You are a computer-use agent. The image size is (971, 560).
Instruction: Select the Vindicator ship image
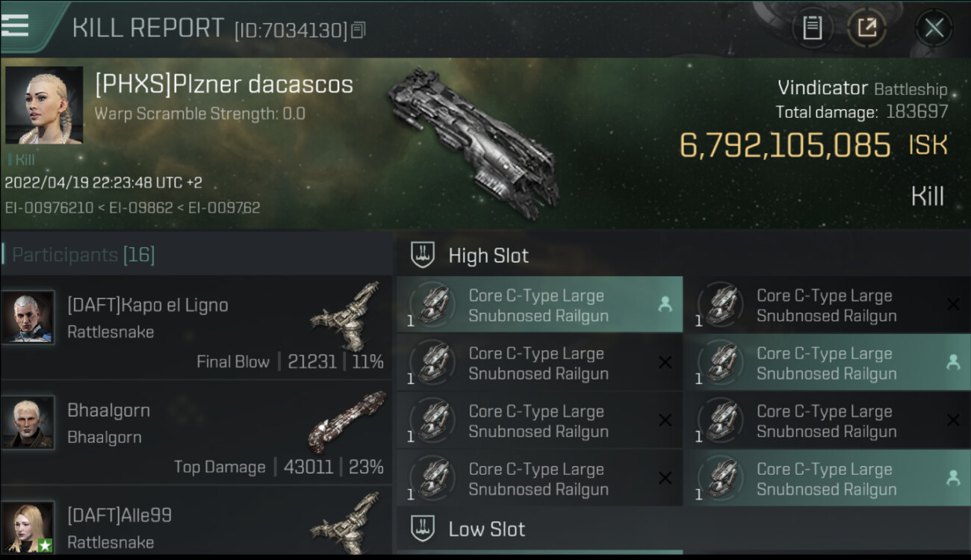tap(474, 143)
